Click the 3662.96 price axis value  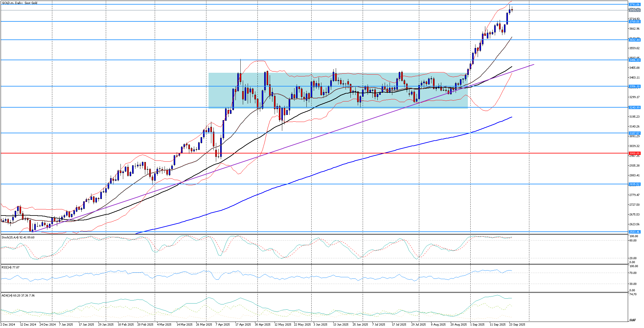634,29
